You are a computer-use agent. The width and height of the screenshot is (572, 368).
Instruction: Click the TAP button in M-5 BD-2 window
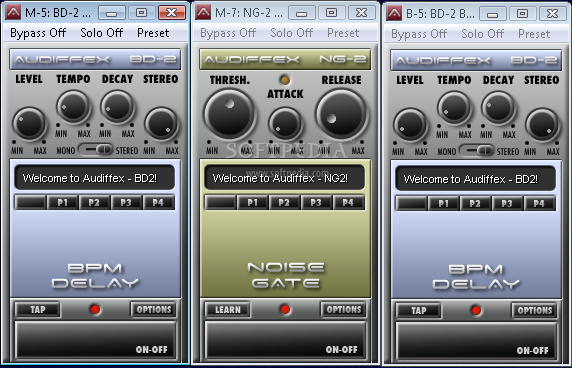click(x=38, y=310)
